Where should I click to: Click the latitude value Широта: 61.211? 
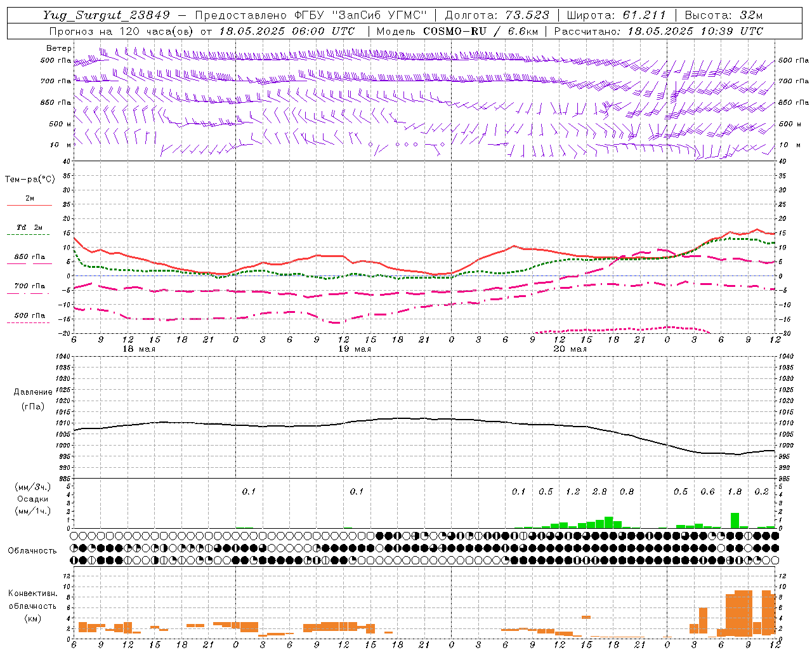tap(616, 15)
